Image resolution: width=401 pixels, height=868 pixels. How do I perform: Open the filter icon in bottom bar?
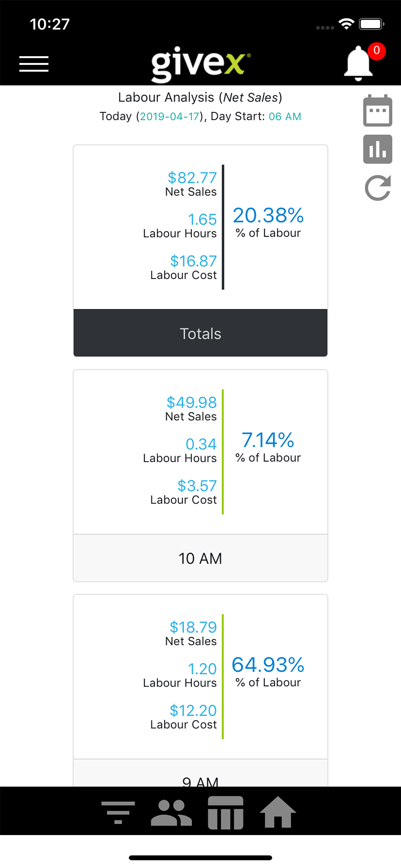[x=118, y=812]
